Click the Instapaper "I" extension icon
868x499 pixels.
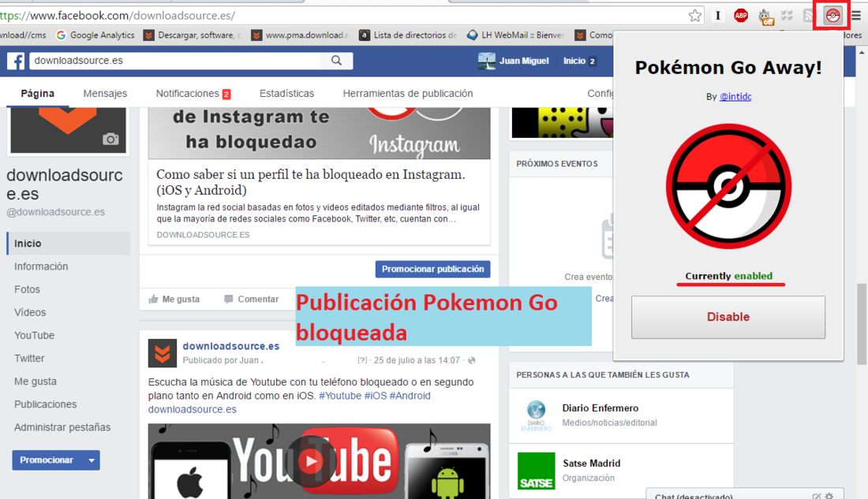718,16
